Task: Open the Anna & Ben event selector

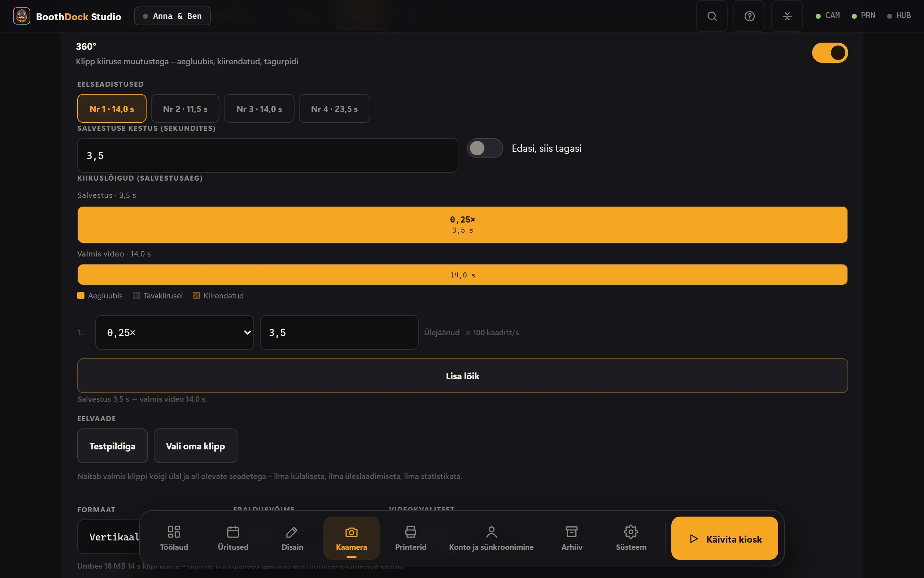Action: (172, 16)
